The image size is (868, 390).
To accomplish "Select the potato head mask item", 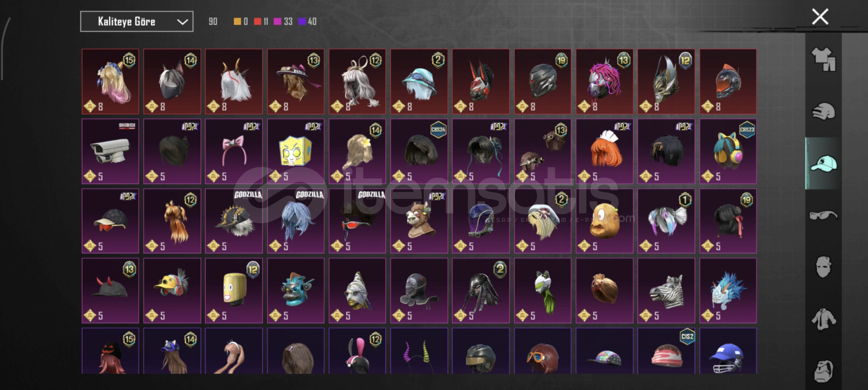I will click(x=604, y=221).
